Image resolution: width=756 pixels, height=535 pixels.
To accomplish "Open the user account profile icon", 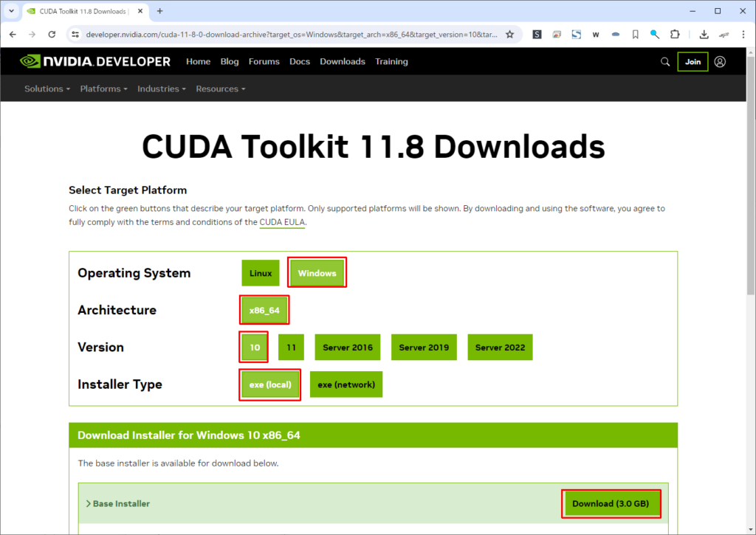I will pos(720,62).
